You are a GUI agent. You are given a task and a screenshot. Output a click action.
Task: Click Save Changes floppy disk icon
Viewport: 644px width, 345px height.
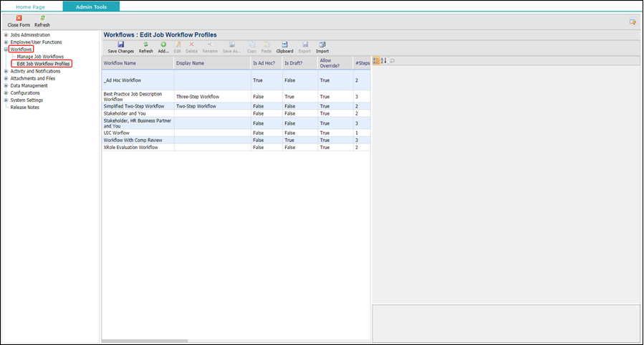pos(121,44)
